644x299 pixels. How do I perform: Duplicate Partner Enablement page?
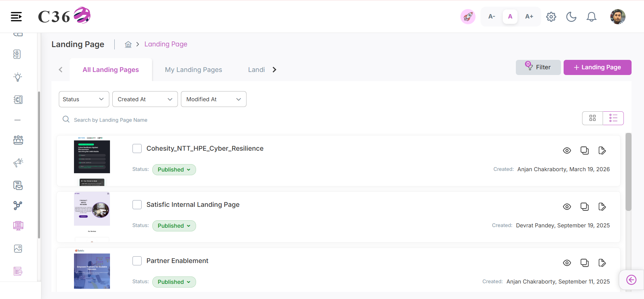click(584, 263)
